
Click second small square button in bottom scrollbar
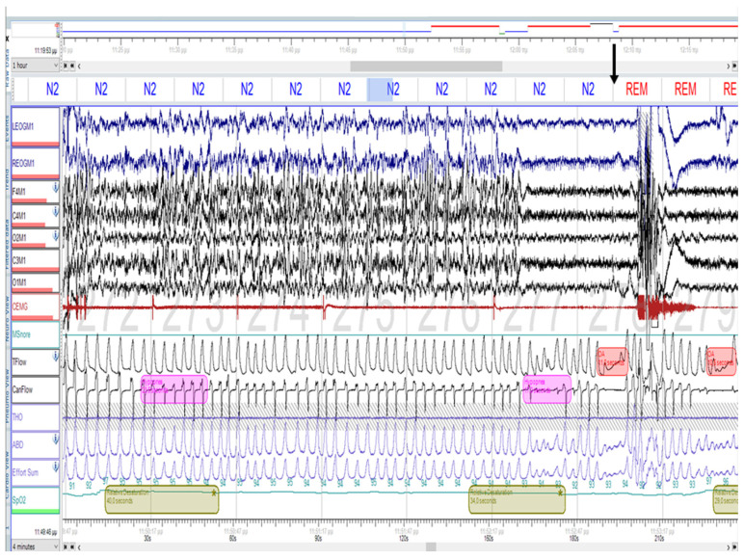click(72, 547)
